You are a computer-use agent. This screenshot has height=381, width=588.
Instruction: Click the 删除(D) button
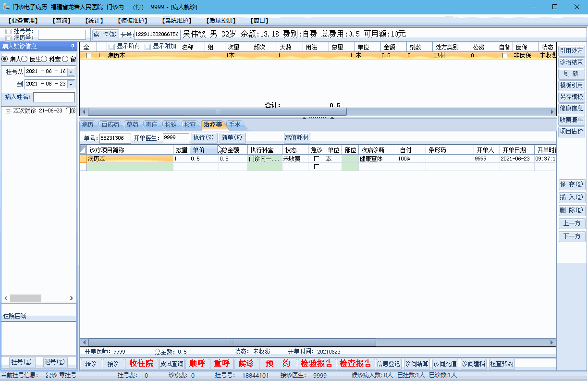(572, 210)
